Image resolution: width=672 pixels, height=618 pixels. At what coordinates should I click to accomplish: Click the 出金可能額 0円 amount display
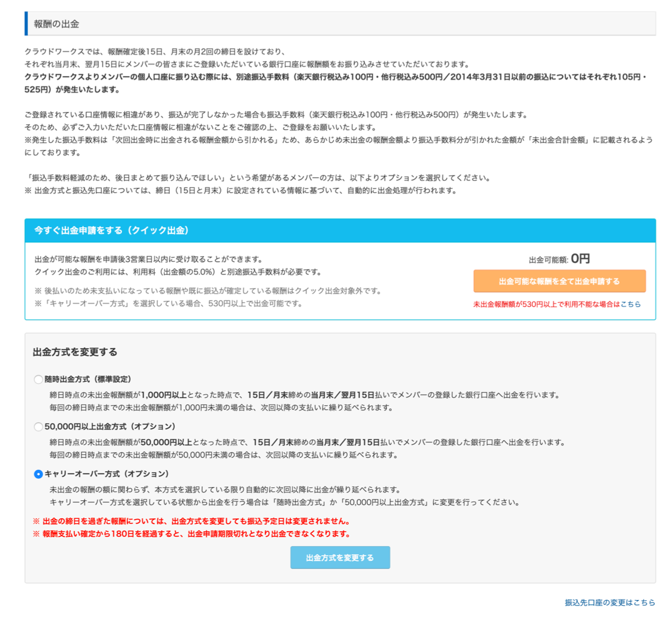(559, 259)
